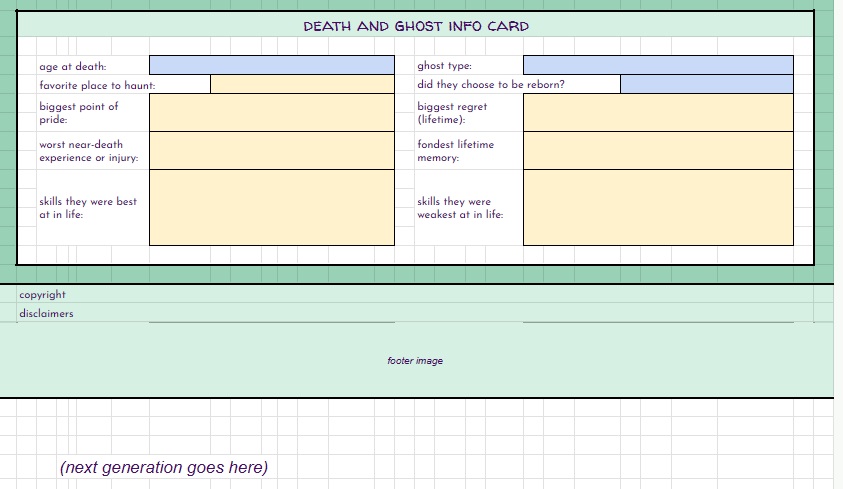
Task: Select the footer image placeholder
Action: [x=415, y=361]
